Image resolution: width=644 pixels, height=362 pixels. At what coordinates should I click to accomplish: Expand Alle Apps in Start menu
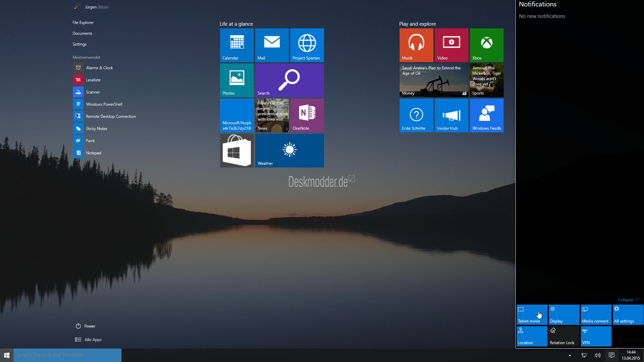pos(92,339)
